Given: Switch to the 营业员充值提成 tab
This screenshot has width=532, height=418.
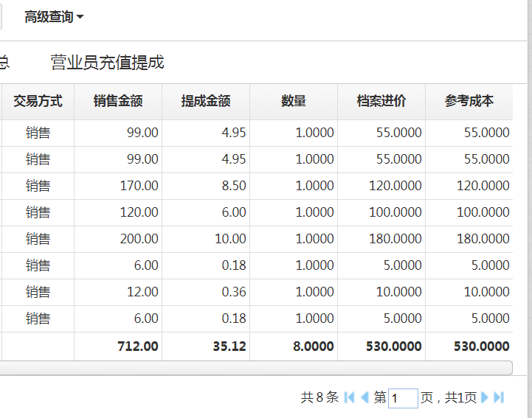Looking at the screenshot, I should pyautogui.click(x=107, y=63).
